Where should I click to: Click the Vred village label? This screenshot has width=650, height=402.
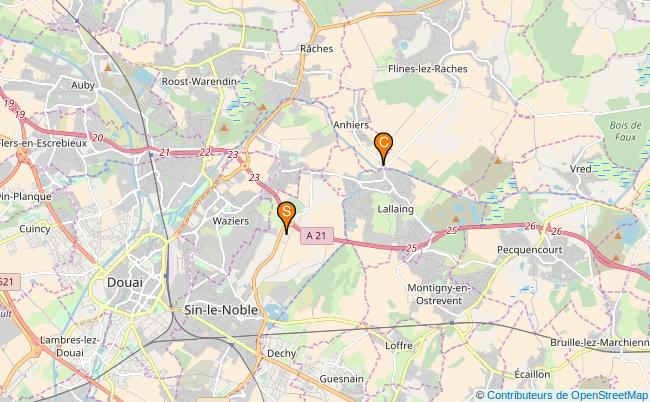click(x=580, y=169)
